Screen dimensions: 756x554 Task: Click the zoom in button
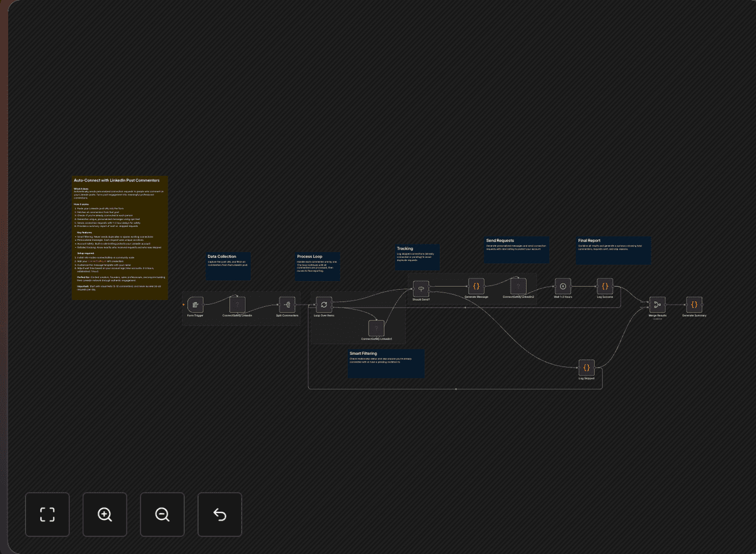coord(105,514)
